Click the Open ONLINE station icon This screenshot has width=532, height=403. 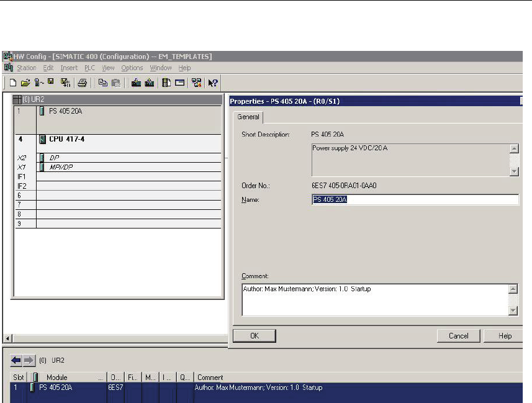click(x=39, y=83)
